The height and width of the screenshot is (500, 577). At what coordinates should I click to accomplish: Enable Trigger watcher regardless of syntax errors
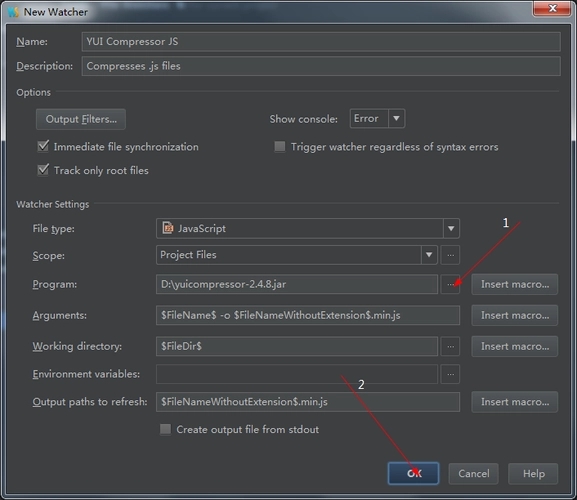point(280,146)
